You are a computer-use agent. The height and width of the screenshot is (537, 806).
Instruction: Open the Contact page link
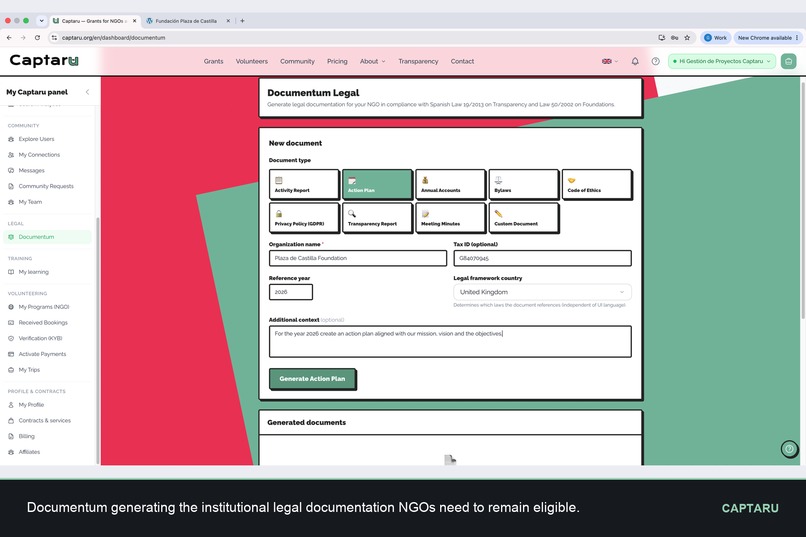pos(462,61)
